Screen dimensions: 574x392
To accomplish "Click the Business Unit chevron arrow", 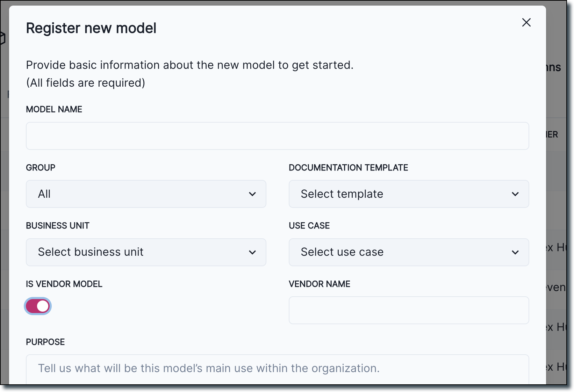I will [252, 252].
